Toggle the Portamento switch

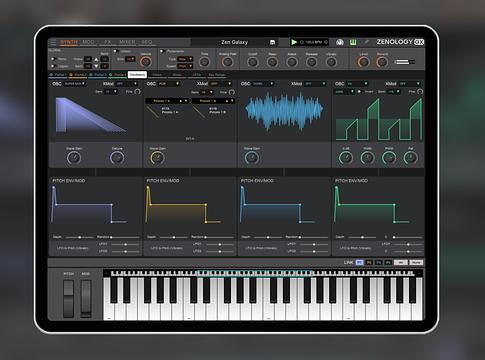(x=162, y=51)
